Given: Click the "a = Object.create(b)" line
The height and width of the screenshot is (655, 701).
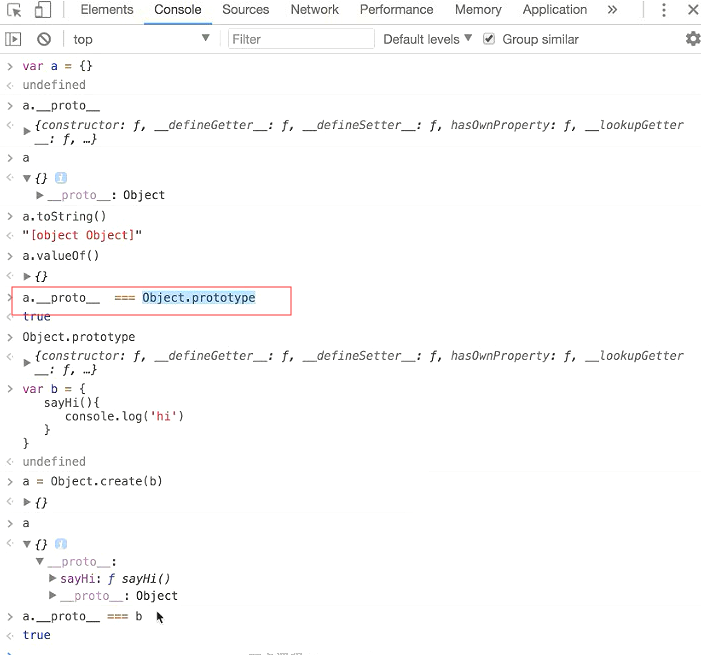Looking at the screenshot, I should [x=93, y=481].
